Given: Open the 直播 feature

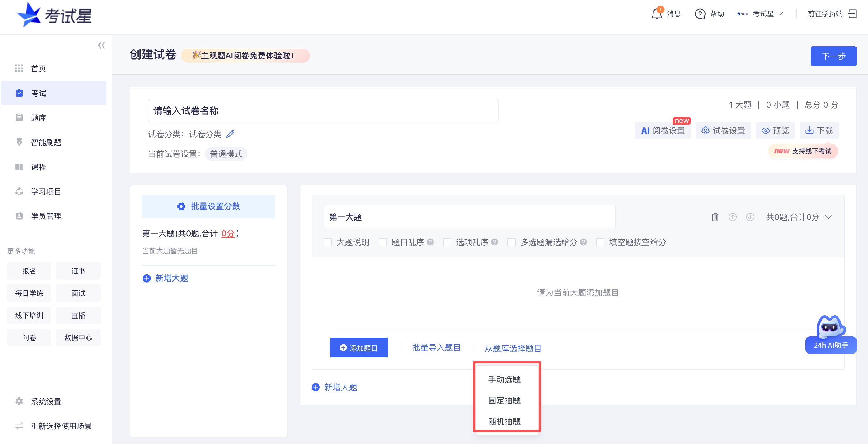Looking at the screenshot, I should coord(78,315).
